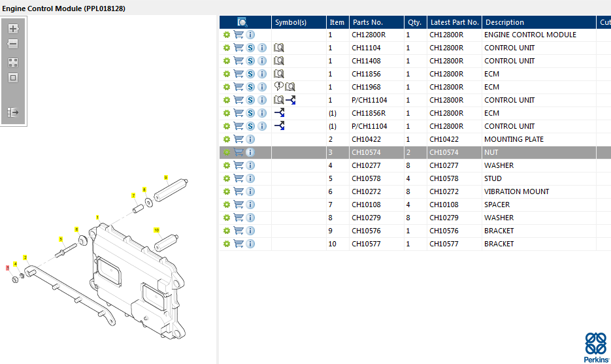
Task: Add CH11856 ECM to cart
Action: click(x=239, y=74)
